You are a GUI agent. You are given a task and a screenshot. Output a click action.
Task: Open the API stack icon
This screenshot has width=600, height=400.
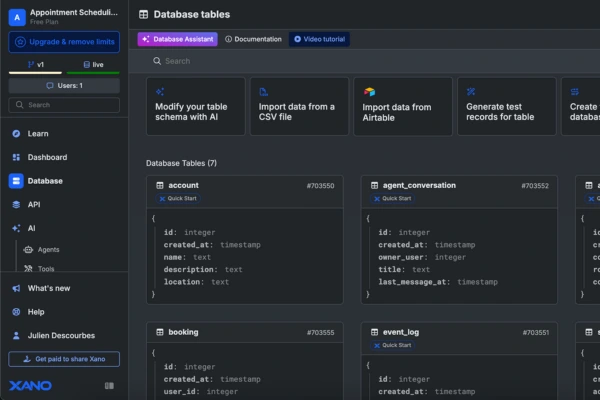point(16,205)
